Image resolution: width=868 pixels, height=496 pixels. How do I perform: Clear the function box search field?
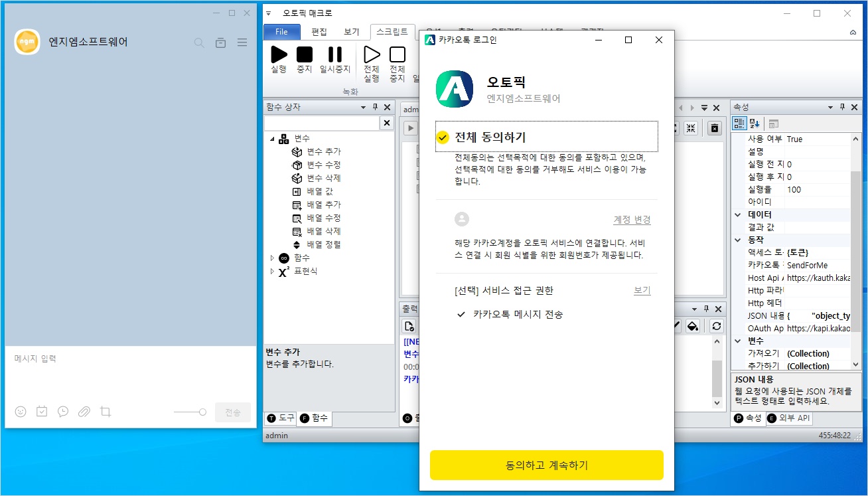pos(387,124)
